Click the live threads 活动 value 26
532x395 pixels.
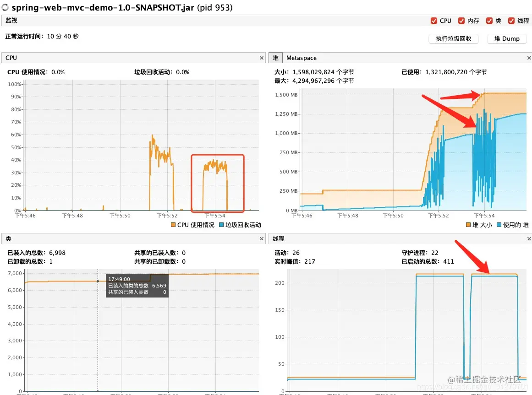(296, 253)
